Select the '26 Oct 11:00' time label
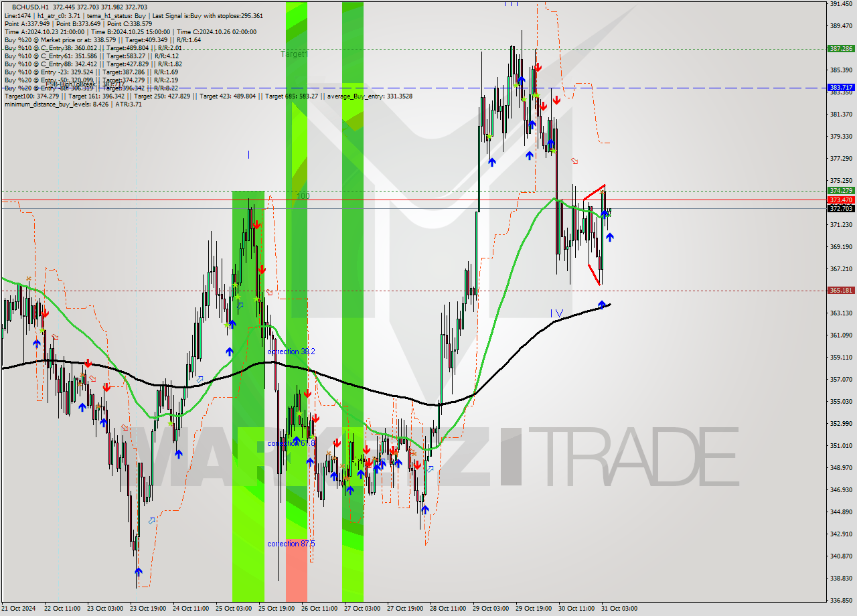Viewport: 857px width, 616px height. tap(318, 609)
